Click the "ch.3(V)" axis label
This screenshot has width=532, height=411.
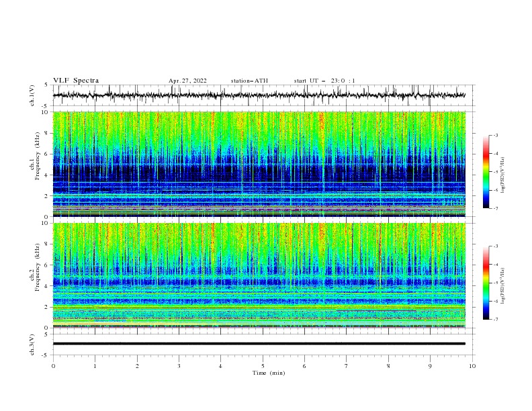pos(32,345)
